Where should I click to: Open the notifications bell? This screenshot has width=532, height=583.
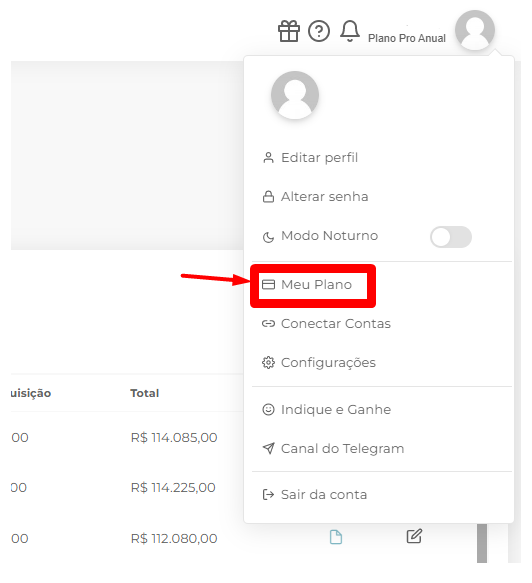coord(349,31)
